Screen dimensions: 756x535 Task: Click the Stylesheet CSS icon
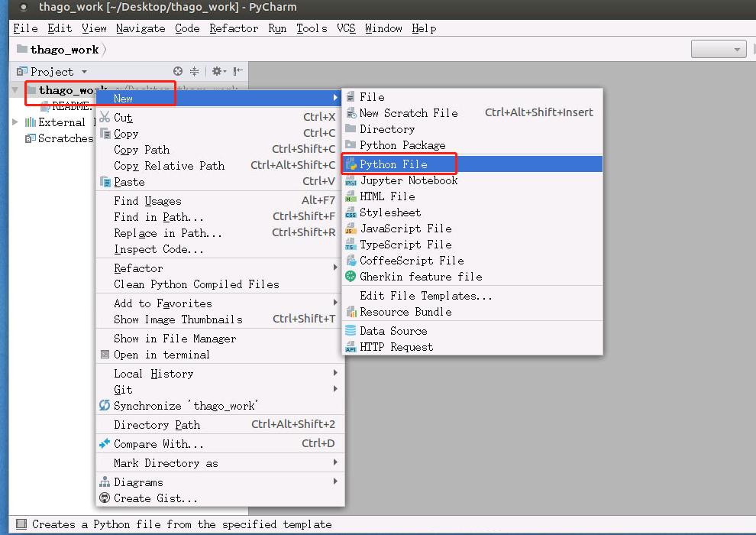(x=351, y=212)
